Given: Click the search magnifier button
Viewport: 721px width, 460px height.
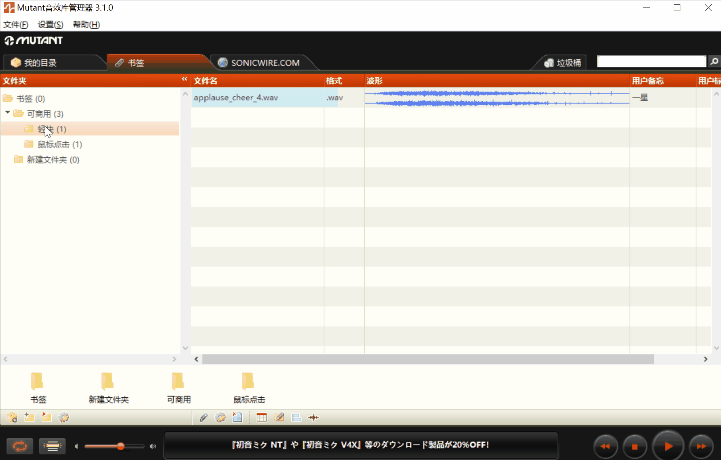Looking at the screenshot, I should click(x=714, y=61).
